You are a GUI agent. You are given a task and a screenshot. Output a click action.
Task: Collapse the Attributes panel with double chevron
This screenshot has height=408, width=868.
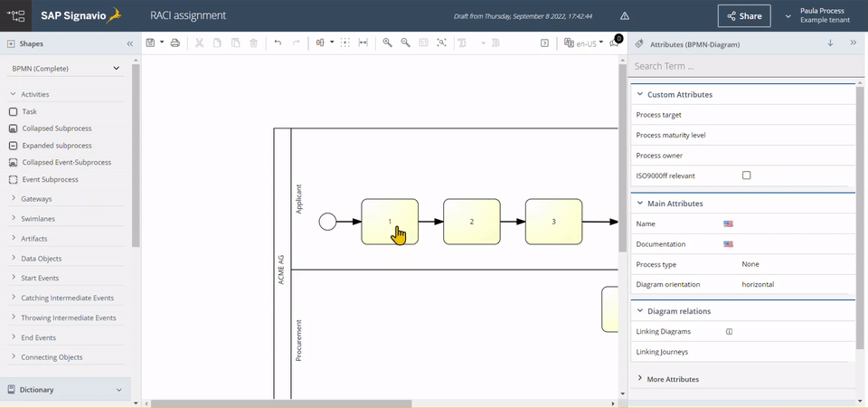click(853, 43)
